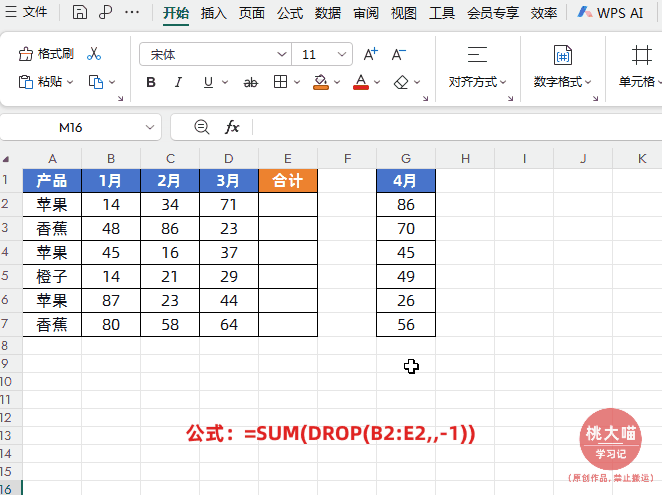Click the fx insert function icon
The width and height of the screenshot is (662, 495).
point(232,127)
